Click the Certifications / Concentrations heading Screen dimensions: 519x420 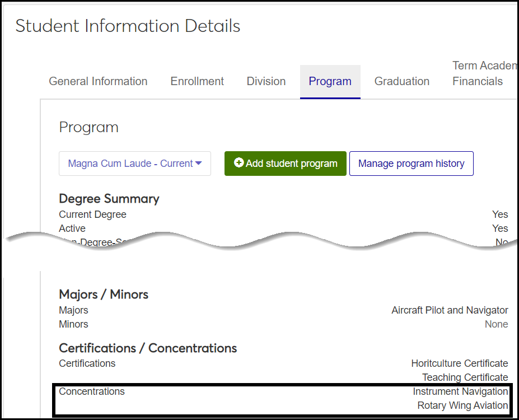(x=148, y=348)
